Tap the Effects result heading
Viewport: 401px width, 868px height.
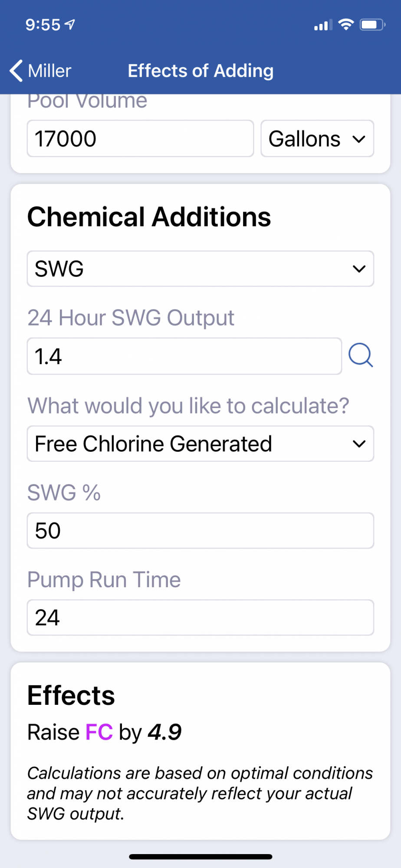tap(71, 695)
